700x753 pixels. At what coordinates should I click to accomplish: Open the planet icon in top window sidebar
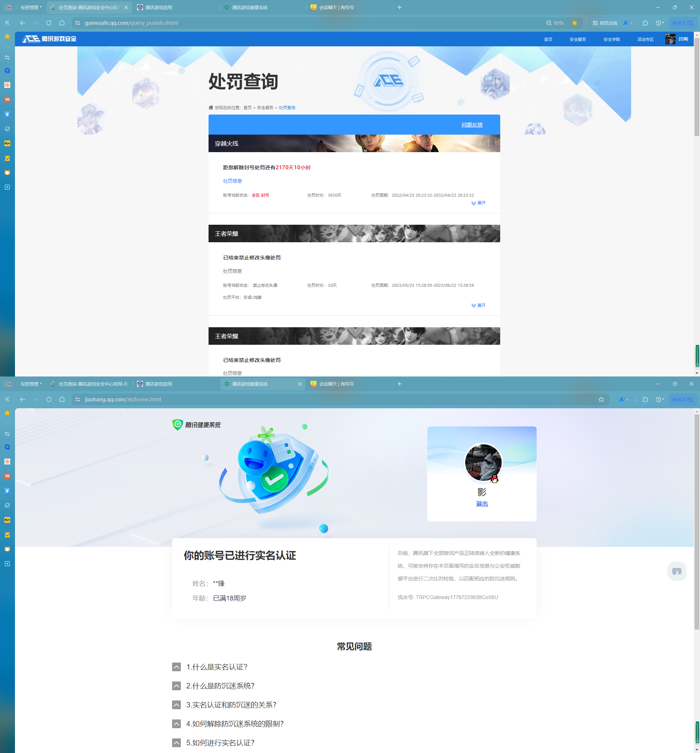pos(7,129)
